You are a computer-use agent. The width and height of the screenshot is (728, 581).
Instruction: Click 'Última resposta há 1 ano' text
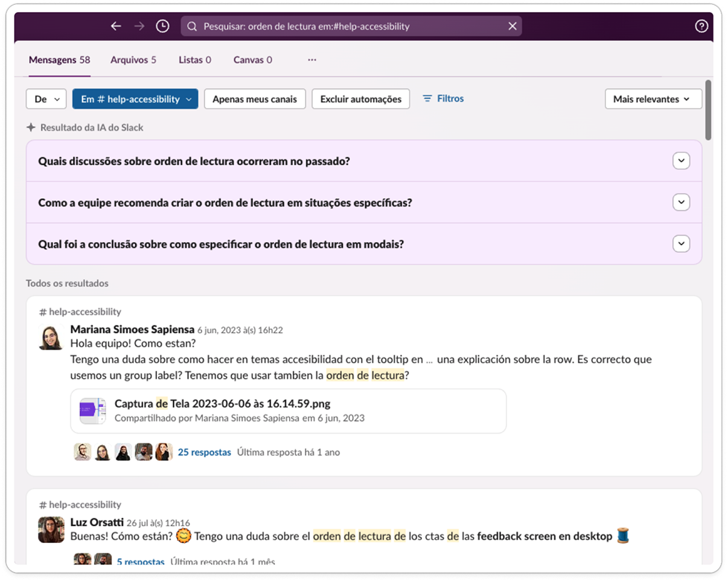288,452
